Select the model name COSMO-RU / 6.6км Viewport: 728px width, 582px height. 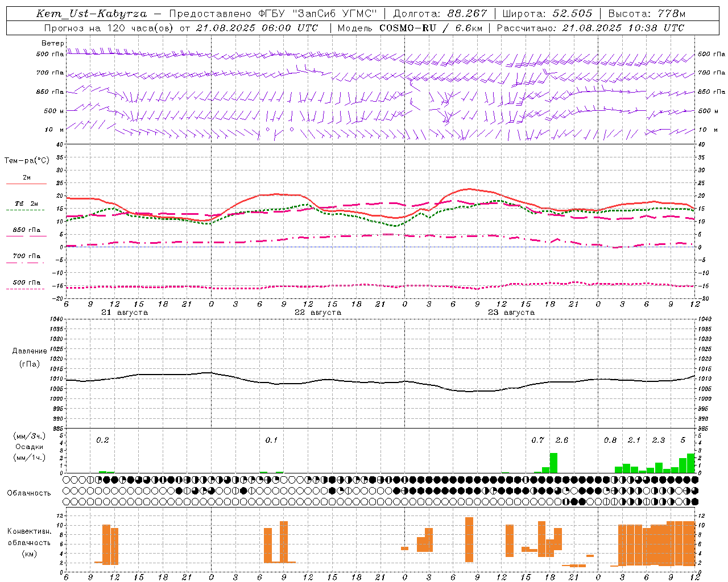pyautogui.click(x=430, y=28)
